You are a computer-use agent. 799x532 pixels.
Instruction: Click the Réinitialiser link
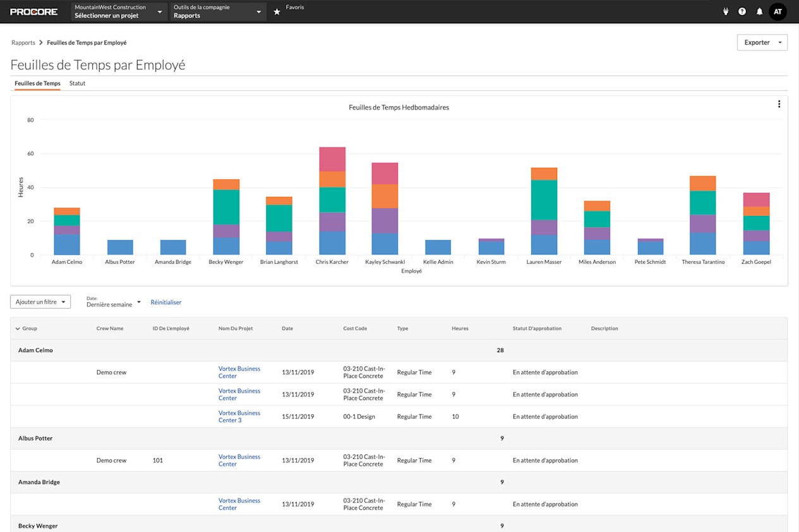pyautogui.click(x=165, y=302)
